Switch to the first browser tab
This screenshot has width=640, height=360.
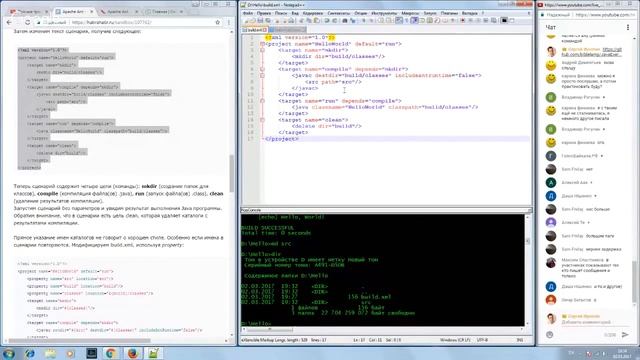pos(29,11)
